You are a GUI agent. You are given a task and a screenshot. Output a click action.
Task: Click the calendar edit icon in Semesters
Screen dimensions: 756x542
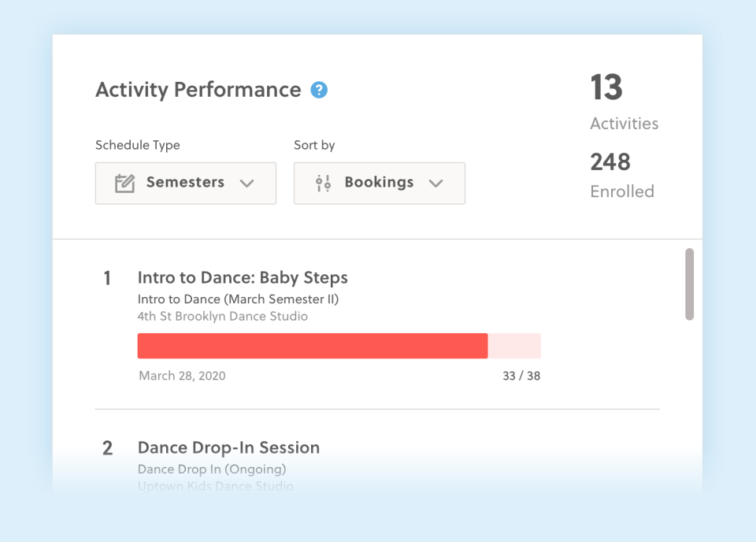[124, 184]
